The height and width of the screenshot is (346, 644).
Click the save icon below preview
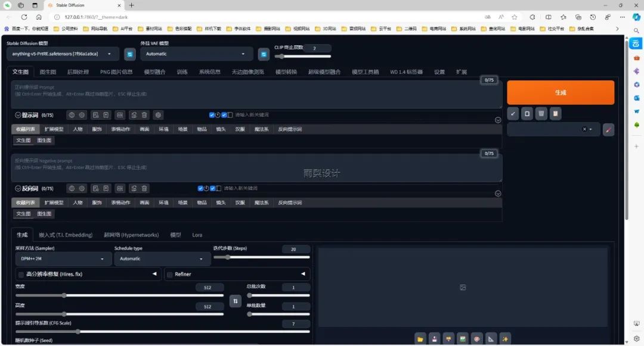(x=435, y=339)
